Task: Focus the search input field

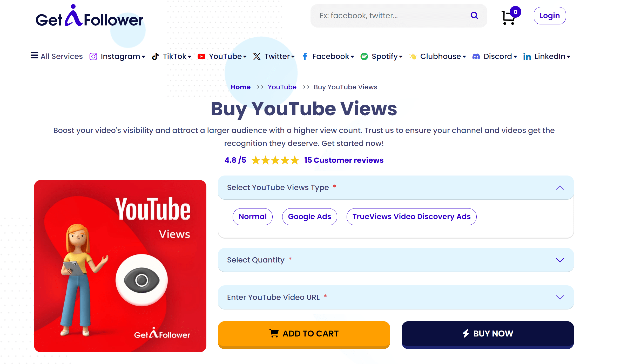Action: click(389, 16)
